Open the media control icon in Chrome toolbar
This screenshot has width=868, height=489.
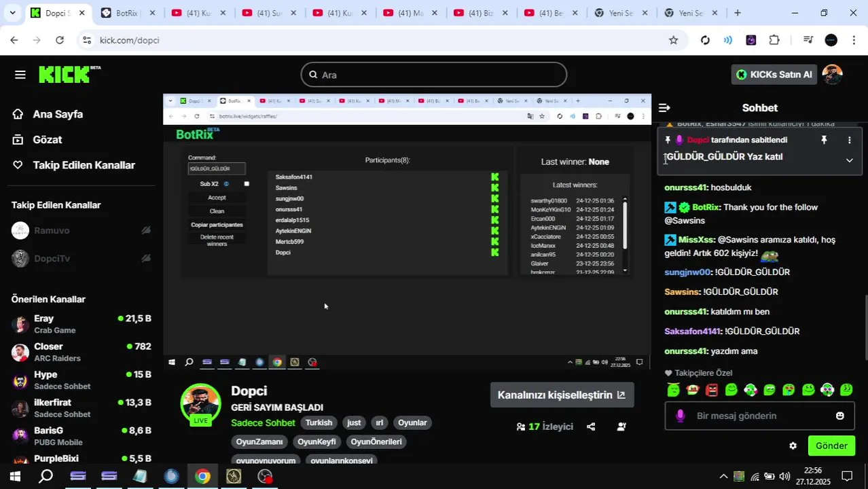(x=808, y=40)
